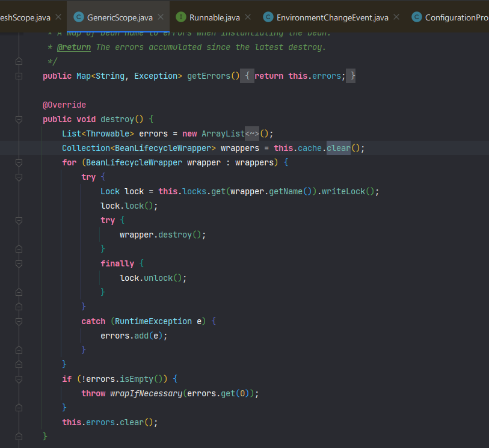Close the Runnable.java tab

[248, 17]
